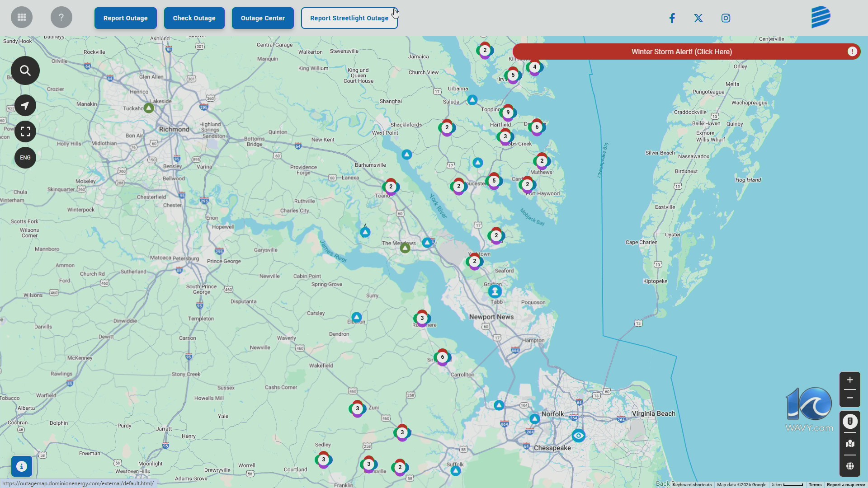
Task: Select the 4-outage cluster near Kilmarnock
Action: click(x=535, y=67)
